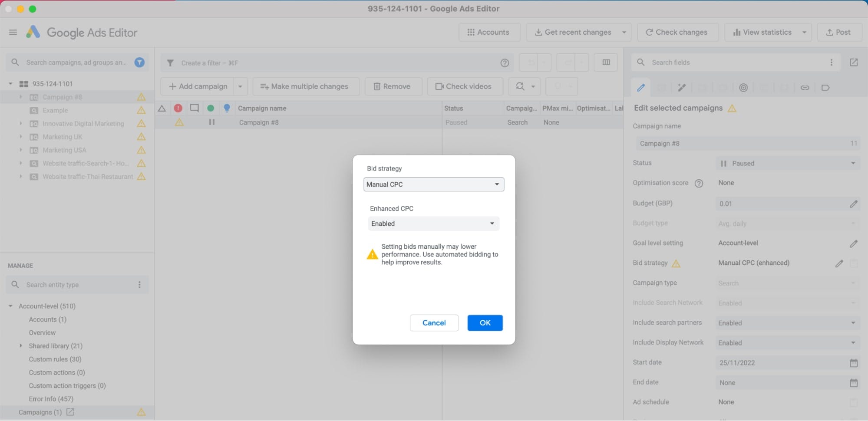Cancel the Bid strategy dialog

(x=434, y=322)
